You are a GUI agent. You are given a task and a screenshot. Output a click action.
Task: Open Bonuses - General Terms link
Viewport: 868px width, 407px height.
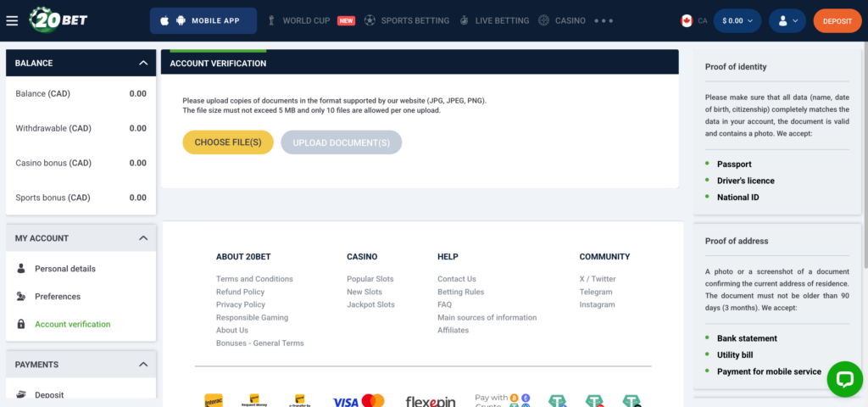(x=260, y=343)
